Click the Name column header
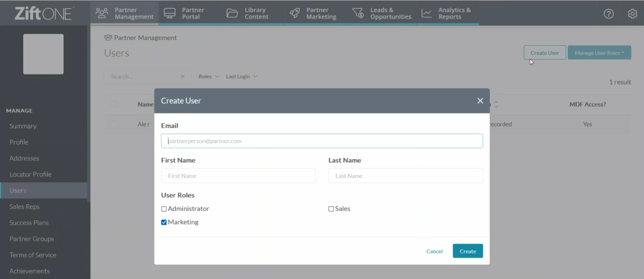Viewport: 644px width, 279px height. click(145, 104)
